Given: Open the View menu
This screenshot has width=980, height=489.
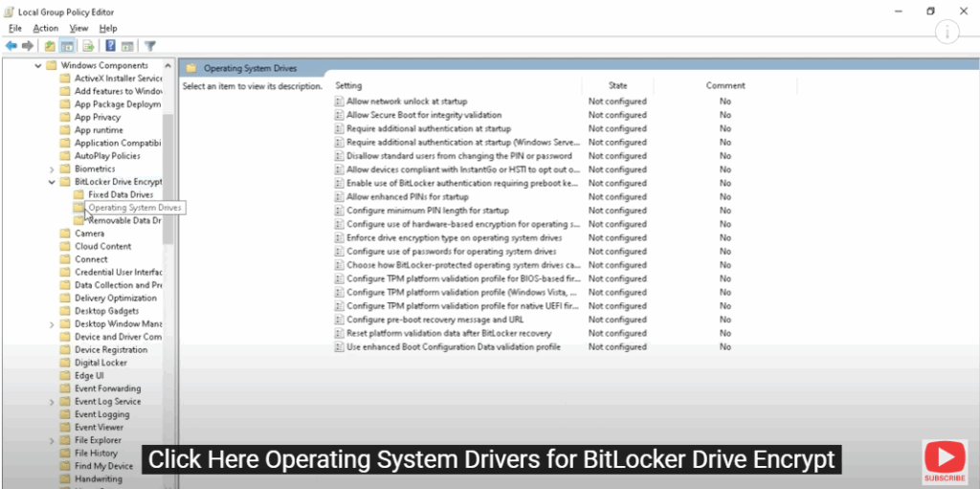Looking at the screenshot, I should pos(78,28).
